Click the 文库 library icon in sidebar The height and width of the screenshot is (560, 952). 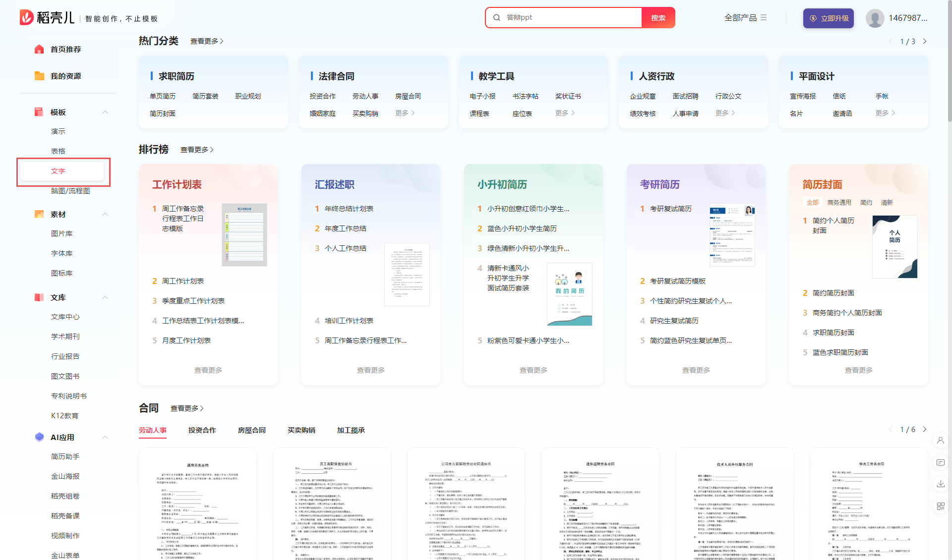(x=39, y=297)
